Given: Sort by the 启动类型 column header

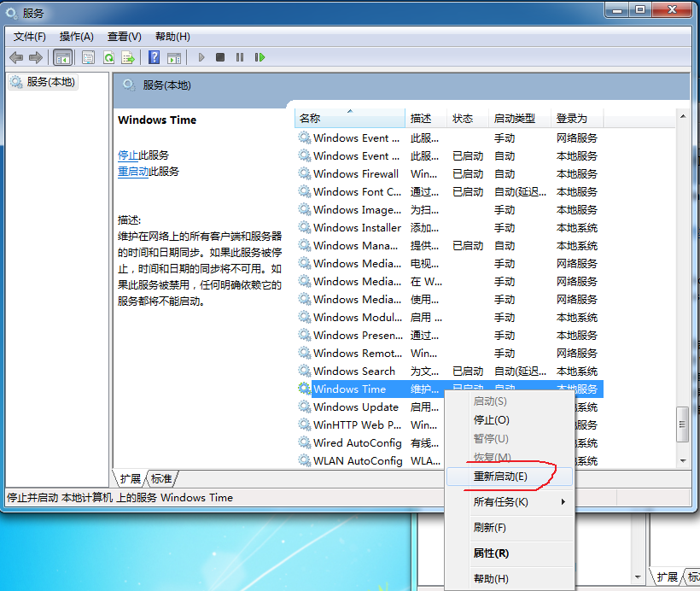Looking at the screenshot, I should click(x=520, y=119).
